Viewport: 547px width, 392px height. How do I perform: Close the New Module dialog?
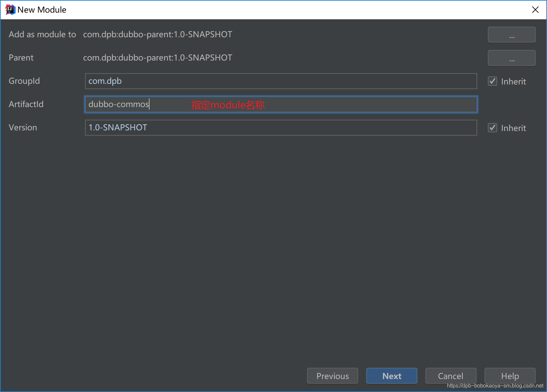tap(535, 10)
